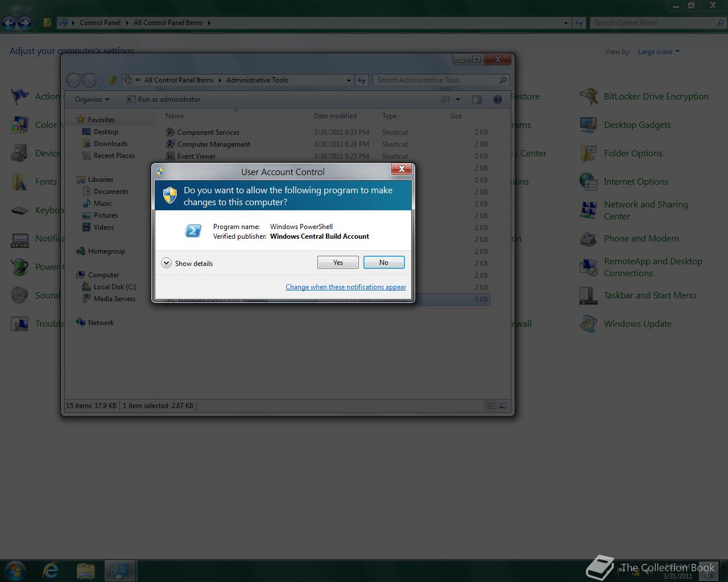Open Fonts control panel item

[x=34, y=182]
